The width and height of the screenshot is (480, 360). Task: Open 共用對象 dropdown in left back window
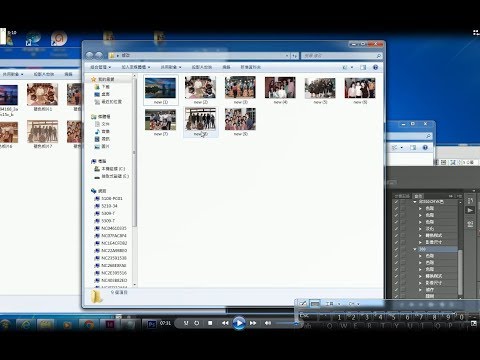pyautogui.click(x=13, y=74)
